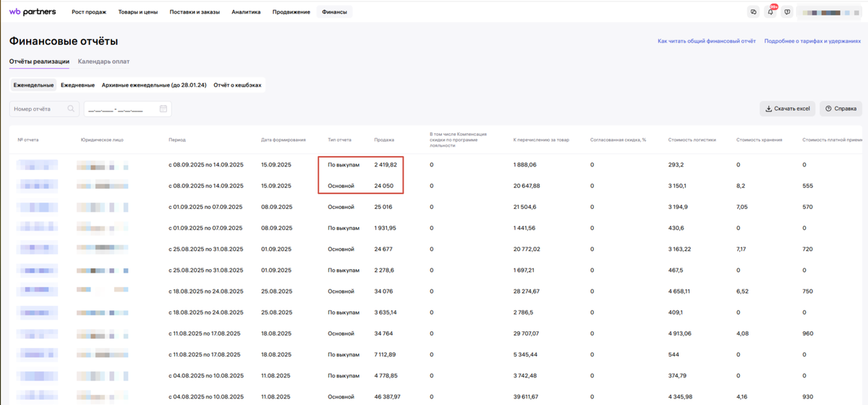Select sale value 24 677
Image resolution: width=868 pixels, height=405 pixels.
click(x=383, y=249)
